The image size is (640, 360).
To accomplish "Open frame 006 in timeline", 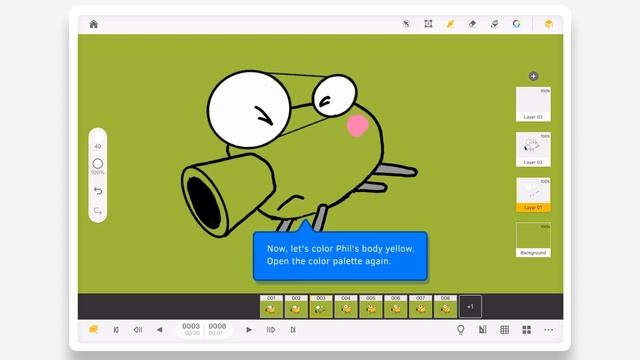I will [x=396, y=307].
